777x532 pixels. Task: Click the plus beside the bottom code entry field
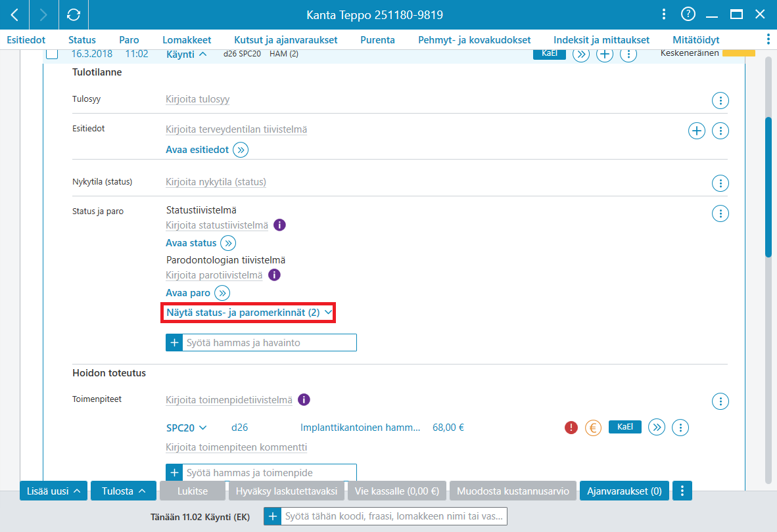pos(273,516)
